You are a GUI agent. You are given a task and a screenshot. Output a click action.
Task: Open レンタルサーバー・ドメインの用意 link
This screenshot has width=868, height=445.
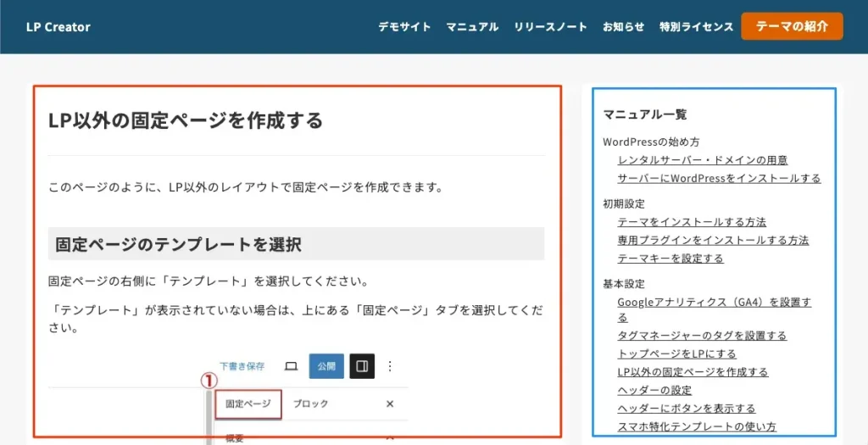pyautogui.click(x=702, y=160)
